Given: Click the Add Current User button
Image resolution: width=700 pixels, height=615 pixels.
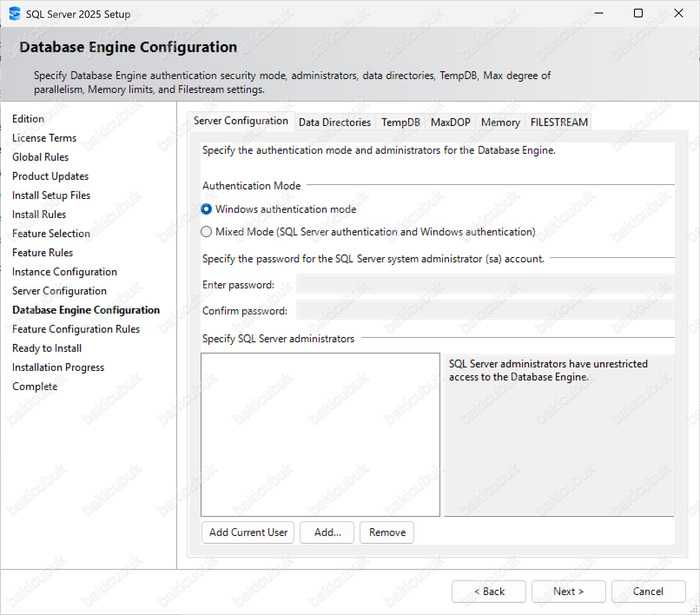Looking at the screenshot, I should (x=248, y=532).
